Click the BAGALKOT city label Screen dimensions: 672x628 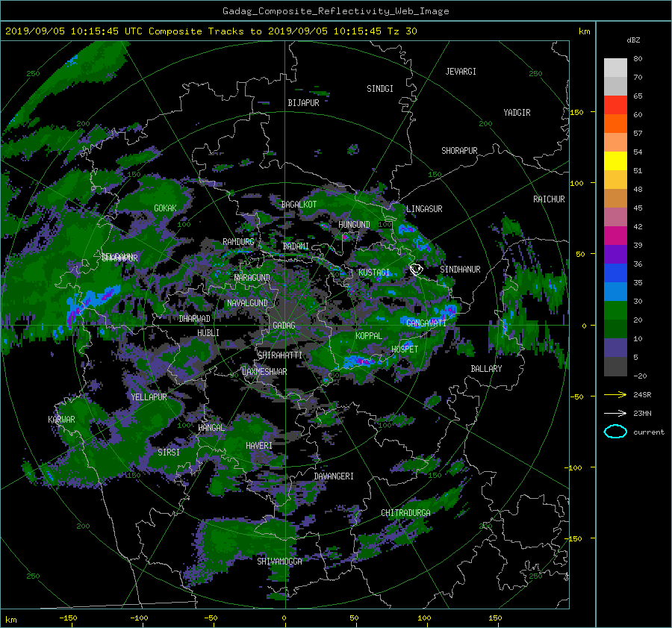(299, 205)
